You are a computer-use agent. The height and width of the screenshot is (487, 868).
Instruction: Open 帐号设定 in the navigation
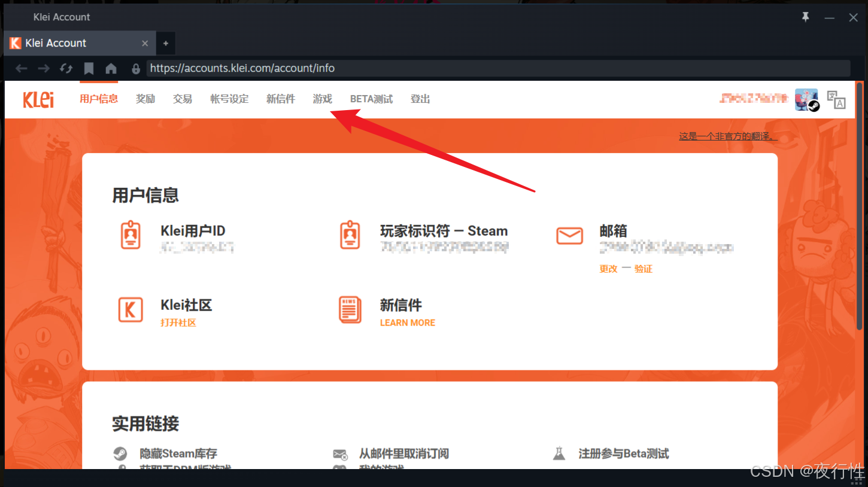point(229,99)
